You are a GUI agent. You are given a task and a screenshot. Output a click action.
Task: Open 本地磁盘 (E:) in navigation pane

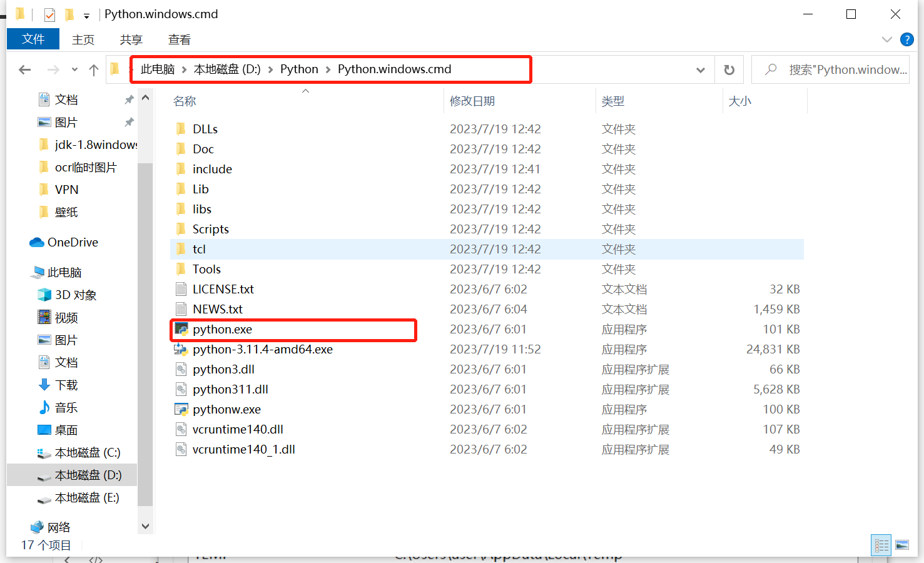87,497
